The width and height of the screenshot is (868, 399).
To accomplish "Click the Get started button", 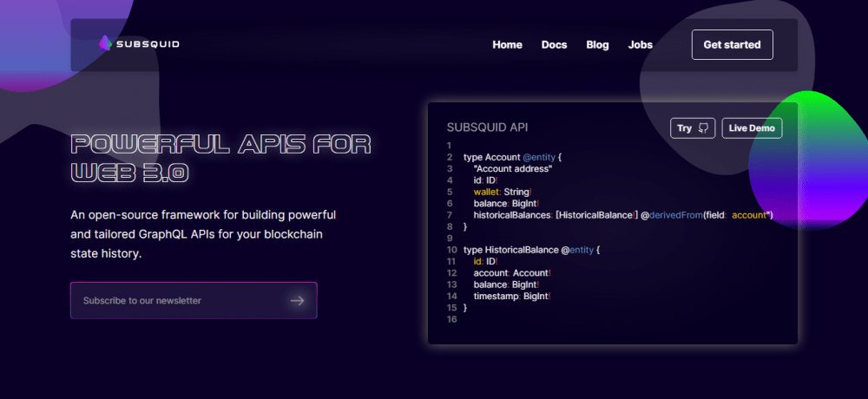I will click(732, 45).
